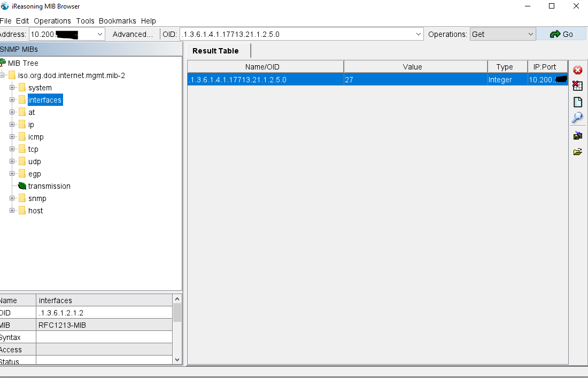Collapse the iso.org.dod.internet.mgmt.mib-2 node
This screenshot has height=378, width=588.
pyautogui.click(x=2, y=75)
